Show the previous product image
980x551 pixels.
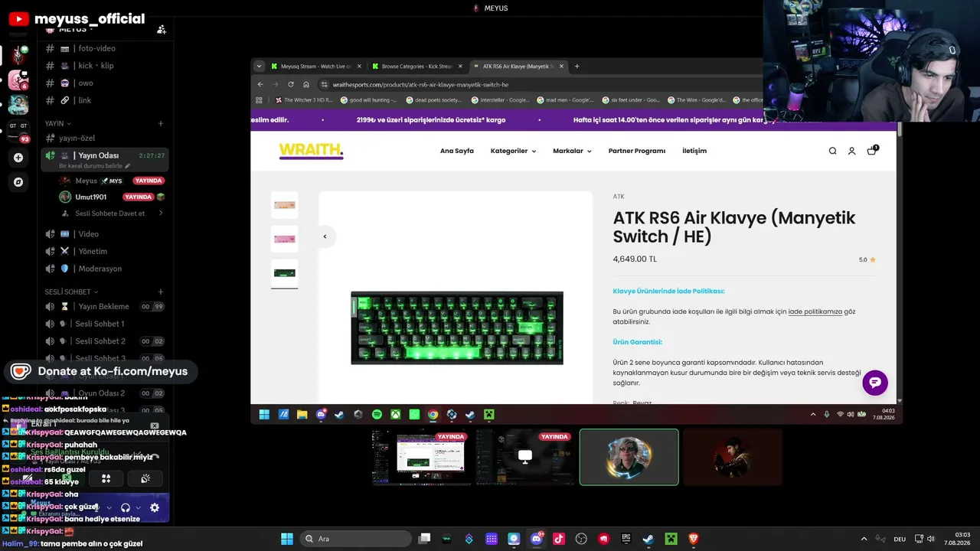325,236
